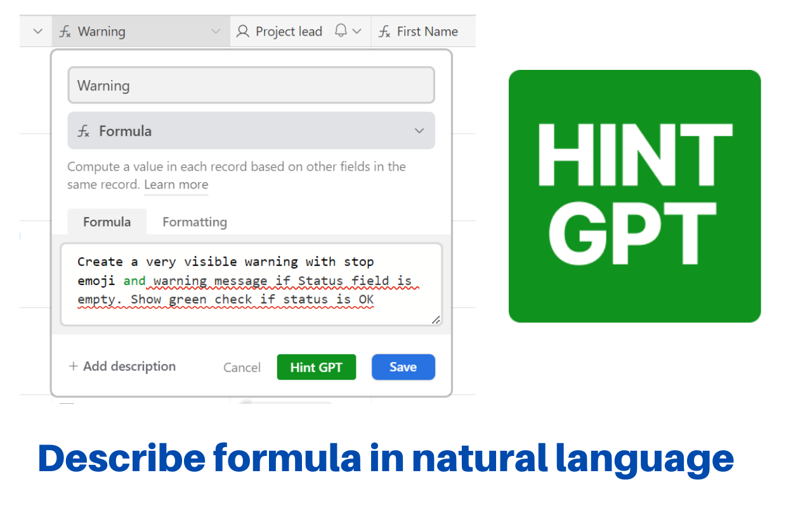This screenshot has width=812, height=508.
Task: Switch to the Formatting tab
Action: (x=194, y=222)
